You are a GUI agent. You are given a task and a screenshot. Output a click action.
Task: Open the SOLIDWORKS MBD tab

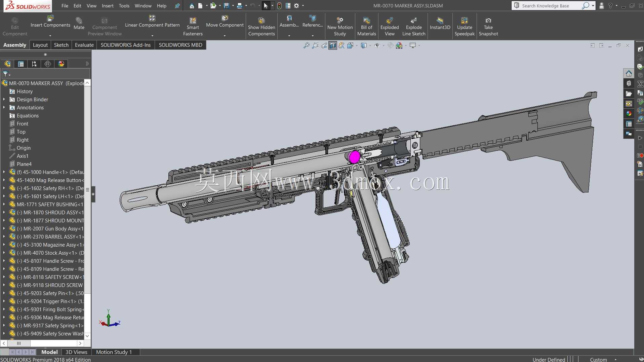coord(180,45)
